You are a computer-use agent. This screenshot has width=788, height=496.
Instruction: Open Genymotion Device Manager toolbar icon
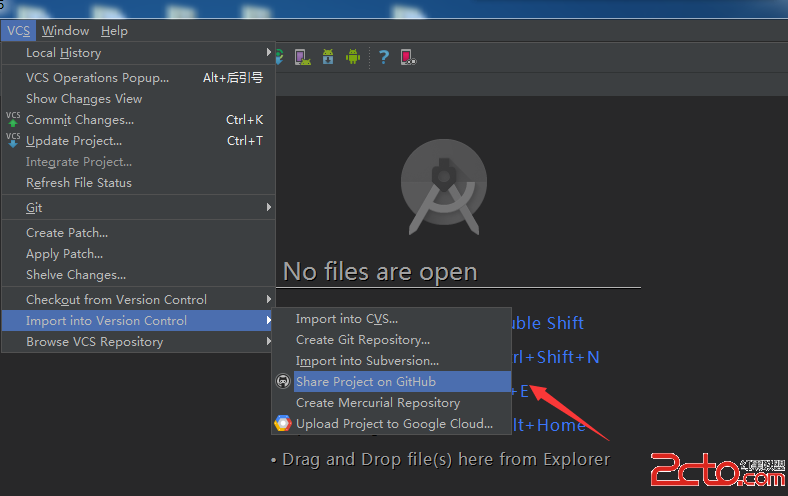[408, 57]
